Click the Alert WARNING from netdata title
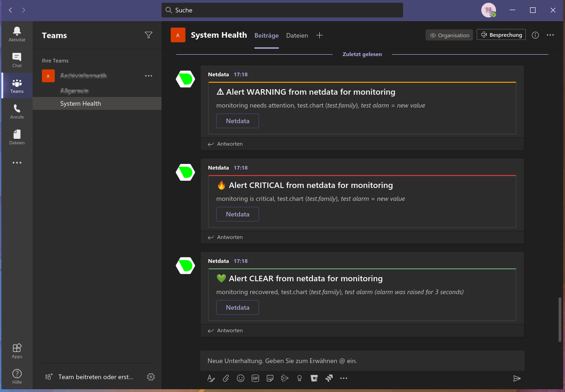 pyautogui.click(x=306, y=92)
